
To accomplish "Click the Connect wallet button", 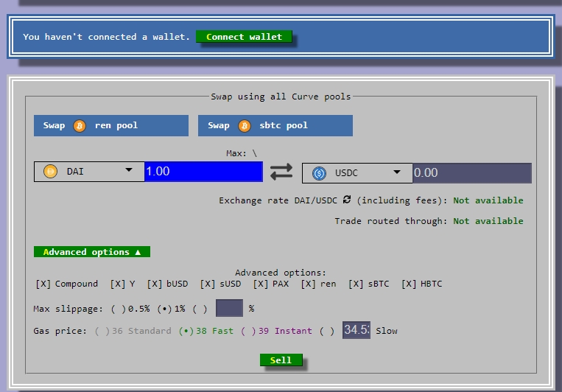I will tap(244, 37).
